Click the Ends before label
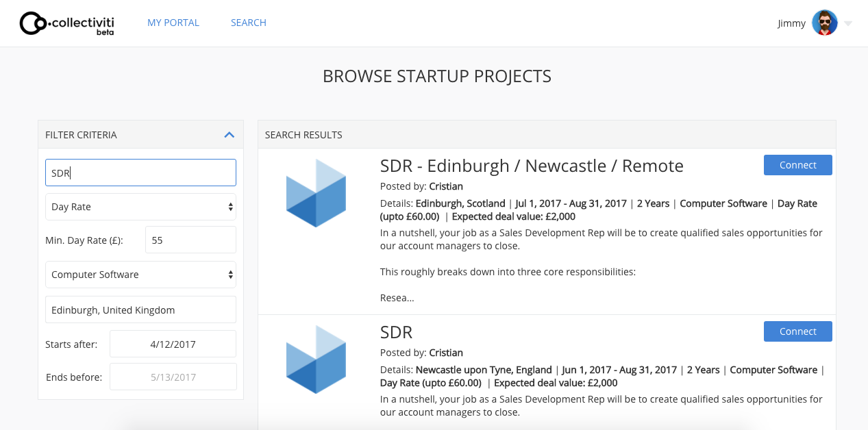Image resolution: width=868 pixels, height=430 pixels. point(74,377)
